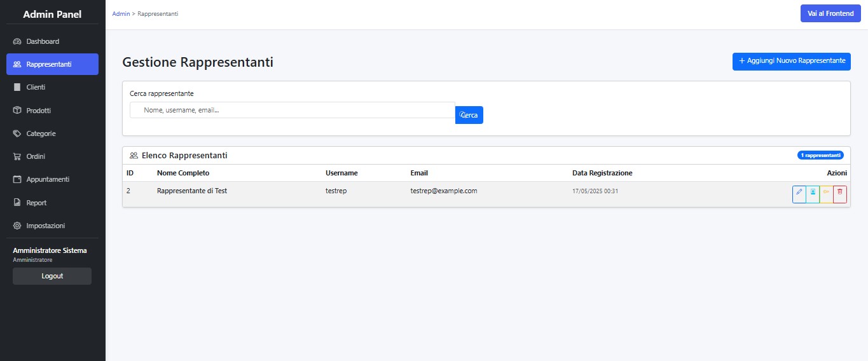The width and height of the screenshot is (868, 361).
Task: Click the yellow key password icon
Action: (826, 194)
